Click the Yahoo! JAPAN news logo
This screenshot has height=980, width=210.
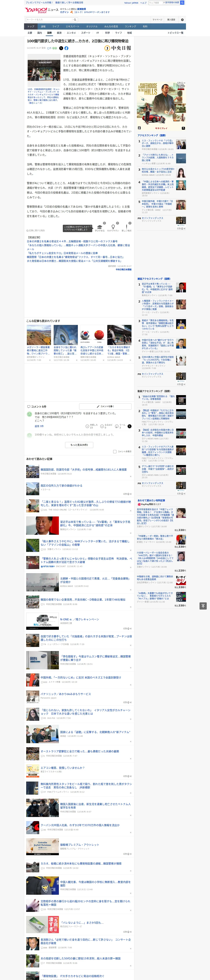42,10
